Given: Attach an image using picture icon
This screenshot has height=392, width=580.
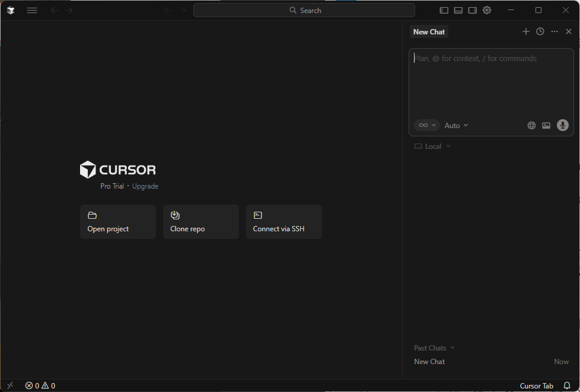Looking at the screenshot, I should [x=546, y=125].
